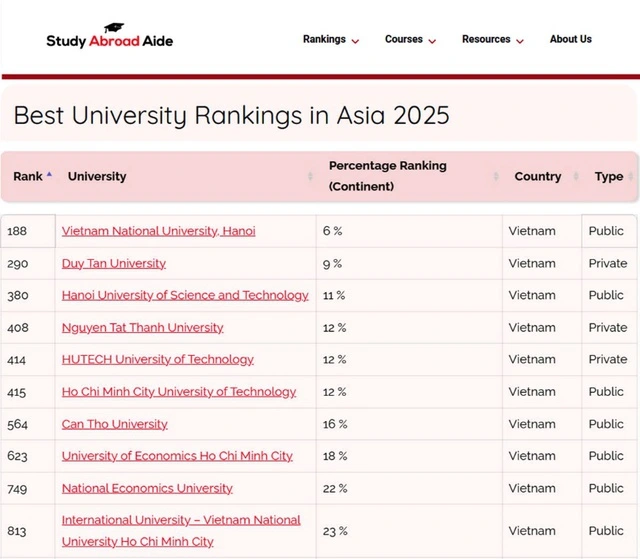Sort by Percentage Ranking (Continent) header

click(x=388, y=176)
